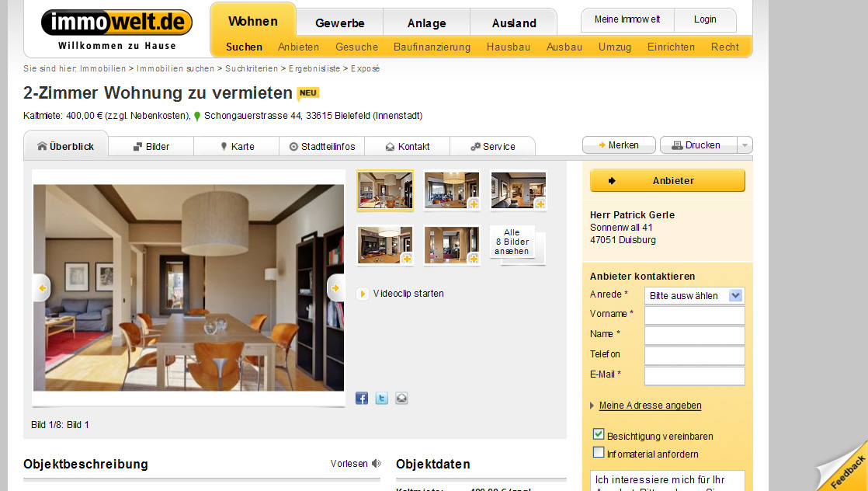Select the Gewerbe main tab

pos(340,23)
